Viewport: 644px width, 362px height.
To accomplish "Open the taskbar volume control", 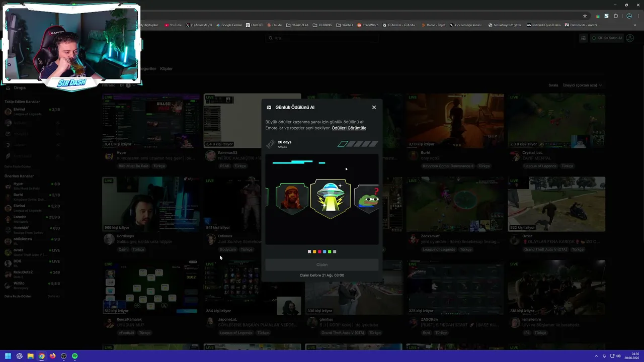I will 618,356.
